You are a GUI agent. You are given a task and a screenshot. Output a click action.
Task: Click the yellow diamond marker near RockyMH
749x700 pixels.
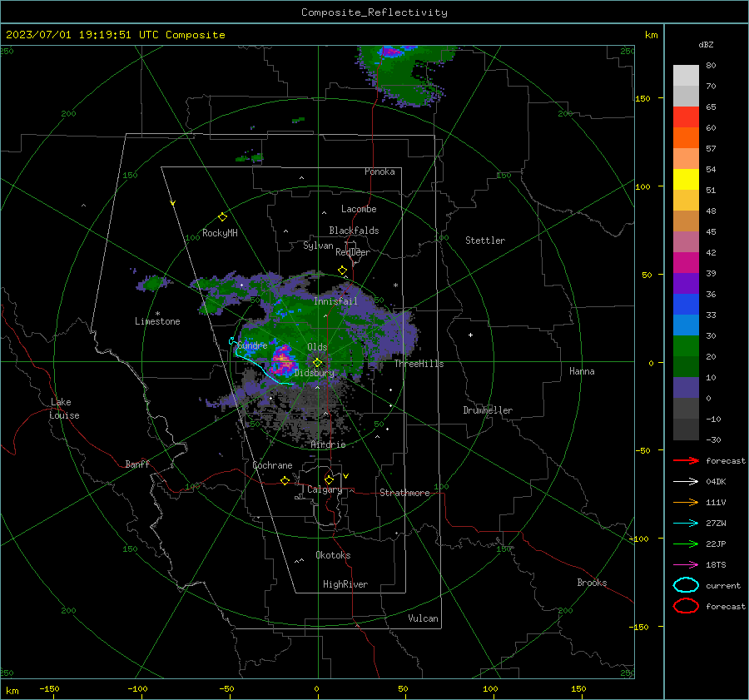tap(222, 217)
